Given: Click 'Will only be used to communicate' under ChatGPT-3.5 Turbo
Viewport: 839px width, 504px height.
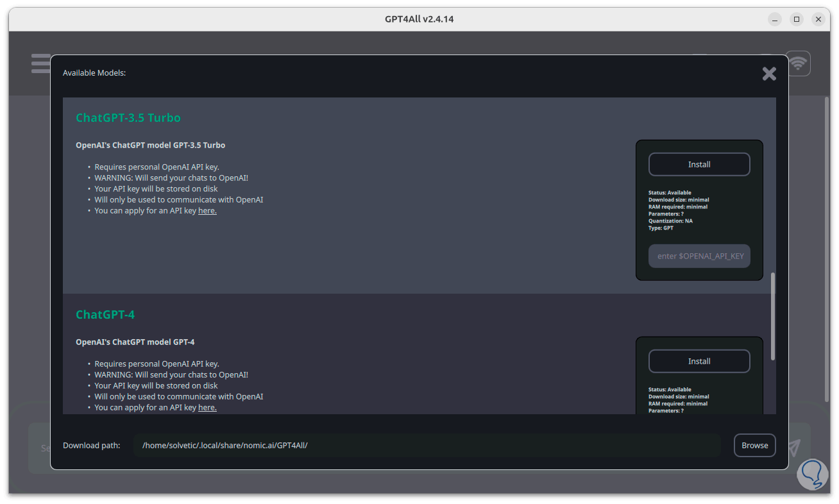Looking at the screenshot, I should 179,200.
